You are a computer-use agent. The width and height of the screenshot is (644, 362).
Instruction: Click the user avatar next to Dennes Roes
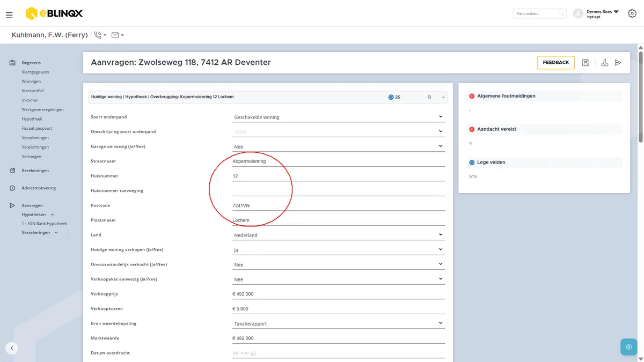578,13
